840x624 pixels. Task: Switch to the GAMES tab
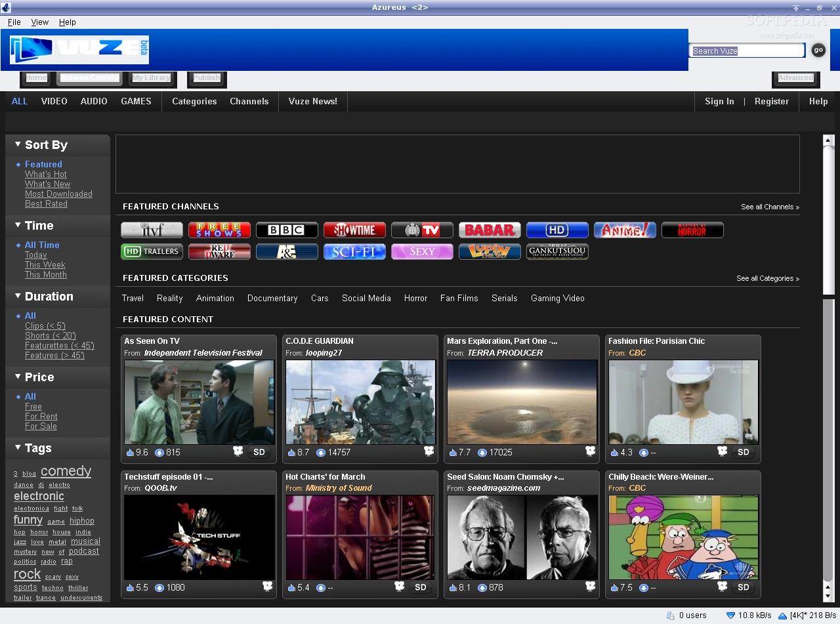pyautogui.click(x=136, y=101)
